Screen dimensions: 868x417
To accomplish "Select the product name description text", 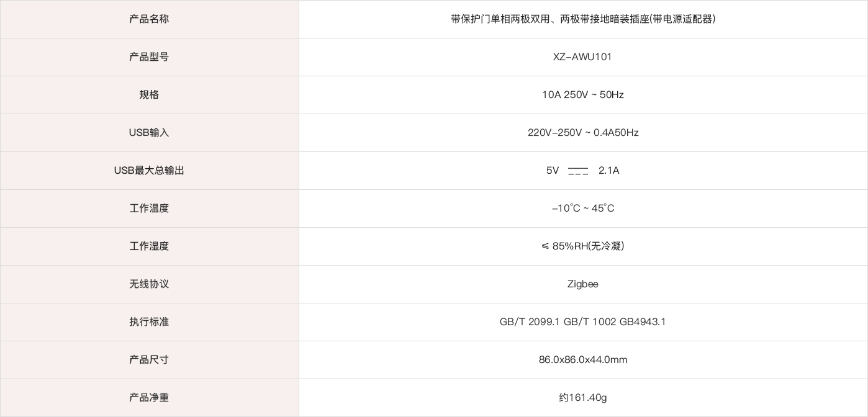I will 583,19.
